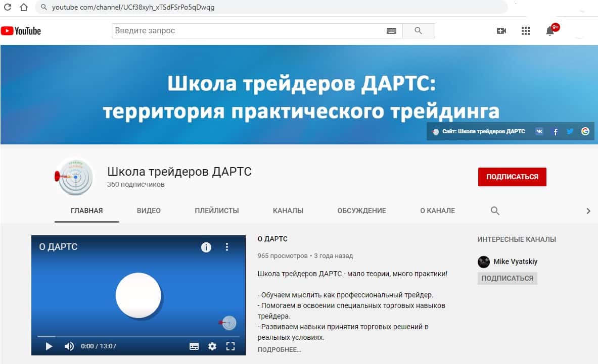Click ИНТЕРЕСНЫЕ КАНАЛЫ heading
Image resolution: width=598 pixels, height=364 pixels.
517,239
